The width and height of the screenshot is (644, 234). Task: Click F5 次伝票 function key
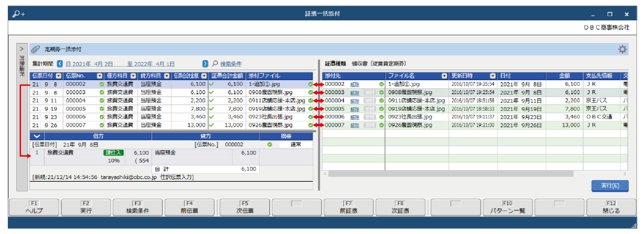point(245,207)
